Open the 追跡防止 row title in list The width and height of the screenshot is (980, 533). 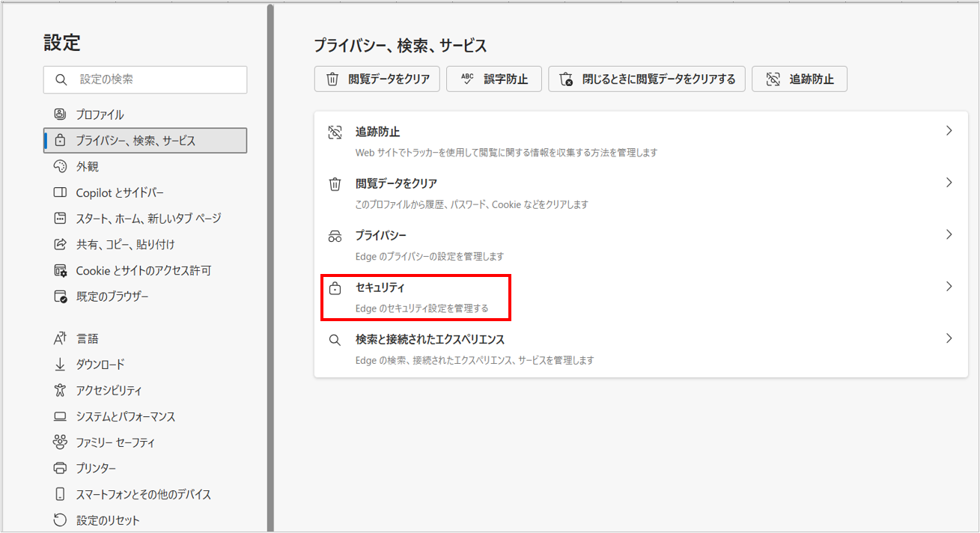point(377,132)
